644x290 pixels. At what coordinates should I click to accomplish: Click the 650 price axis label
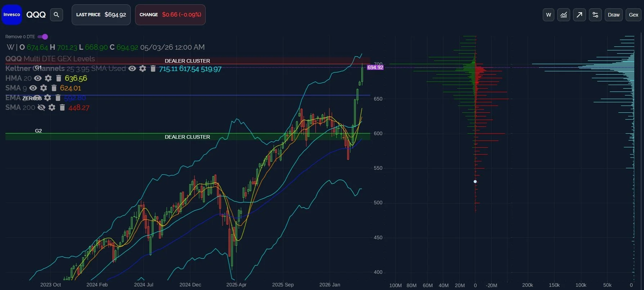pyautogui.click(x=378, y=99)
